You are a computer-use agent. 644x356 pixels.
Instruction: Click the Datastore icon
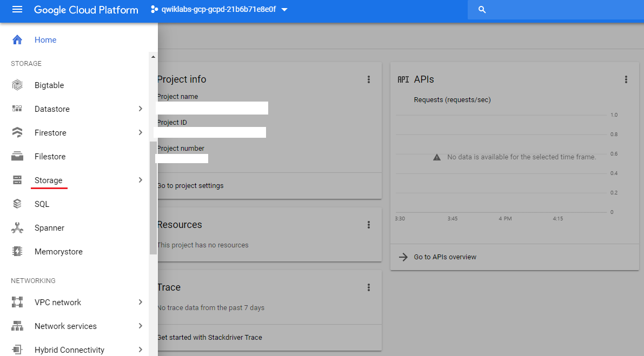point(17,109)
